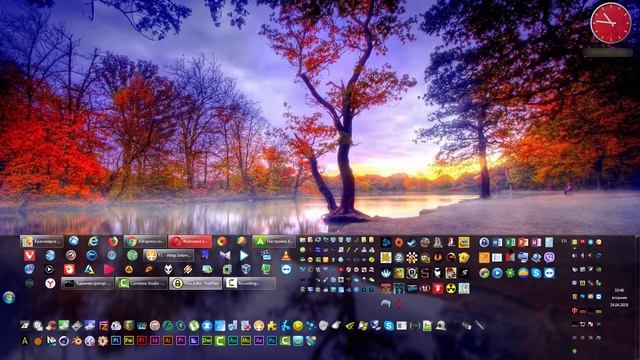Screen dimensions: 640x360
Task: Switch to the red Opera window button
Action: point(190,242)
